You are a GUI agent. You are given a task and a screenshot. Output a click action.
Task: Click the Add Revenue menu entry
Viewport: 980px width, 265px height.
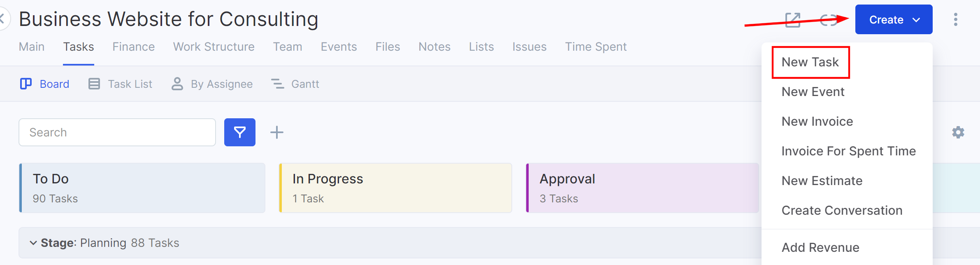click(820, 247)
